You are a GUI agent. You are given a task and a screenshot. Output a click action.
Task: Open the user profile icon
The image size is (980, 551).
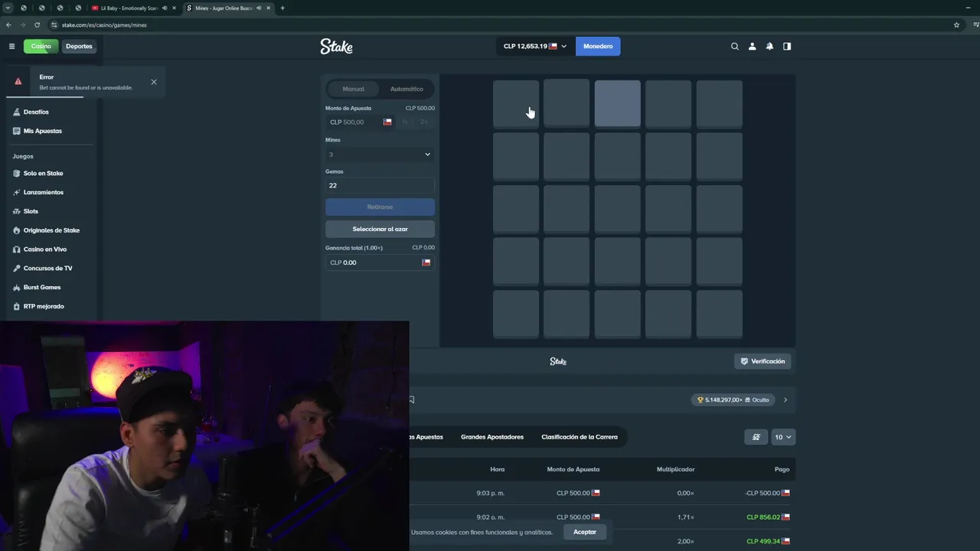click(x=752, y=46)
